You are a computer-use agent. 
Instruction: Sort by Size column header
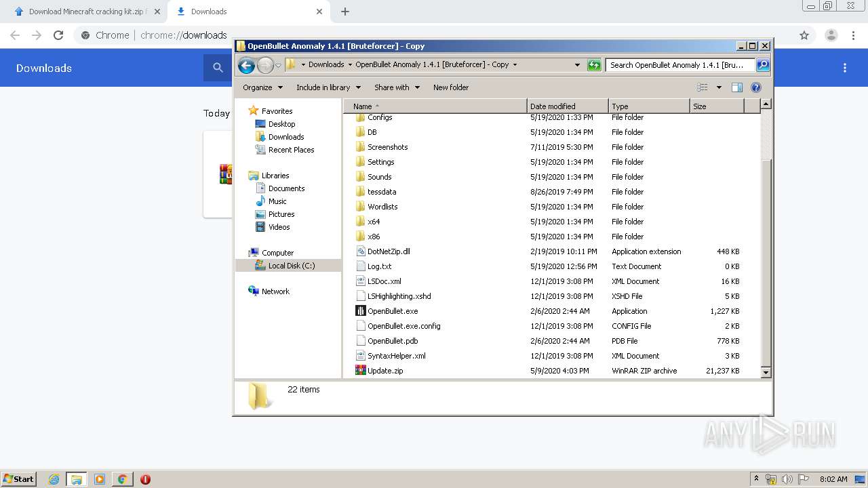(x=717, y=106)
